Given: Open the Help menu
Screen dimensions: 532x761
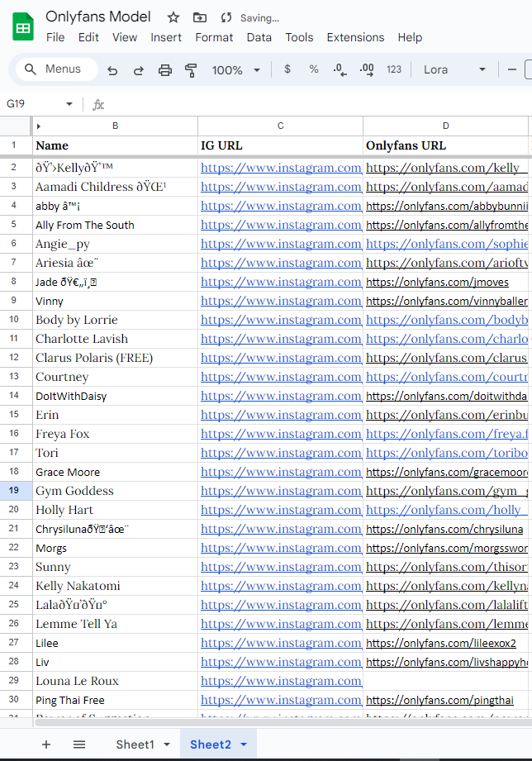Looking at the screenshot, I should click(410, 37).
